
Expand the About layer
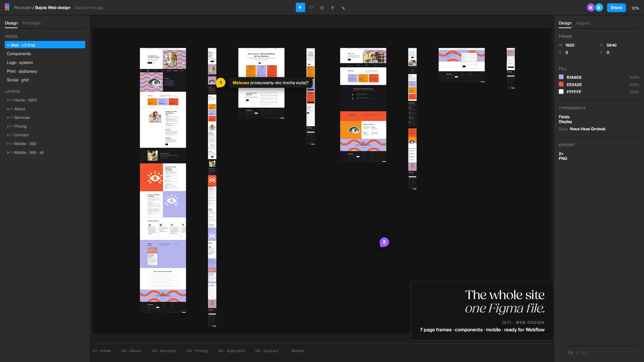coord(8,109)
